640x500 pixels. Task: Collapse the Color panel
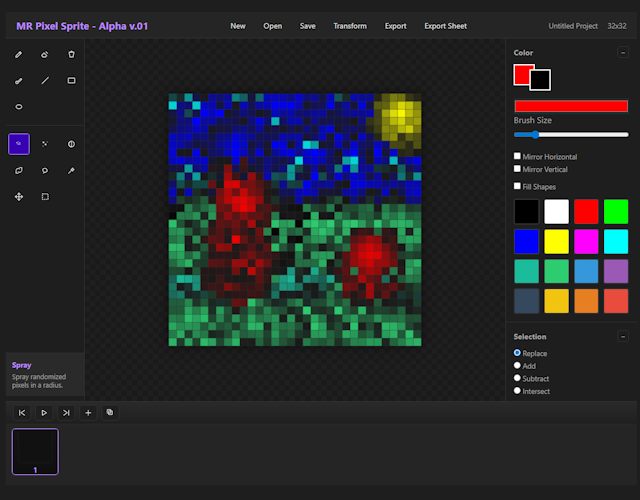click(623, 53)
